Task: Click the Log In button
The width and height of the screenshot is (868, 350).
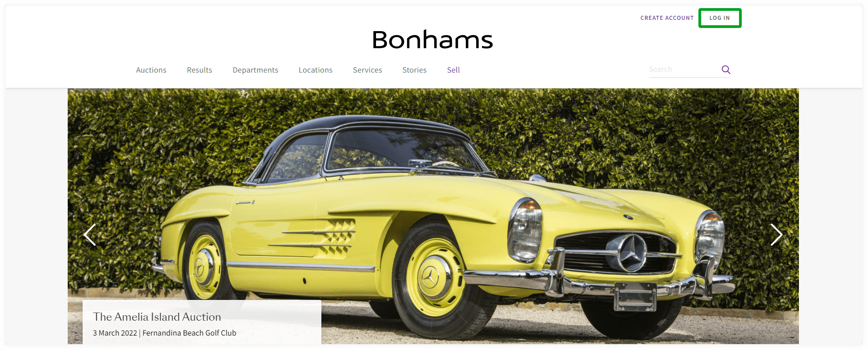Action: tap(719, 18)
